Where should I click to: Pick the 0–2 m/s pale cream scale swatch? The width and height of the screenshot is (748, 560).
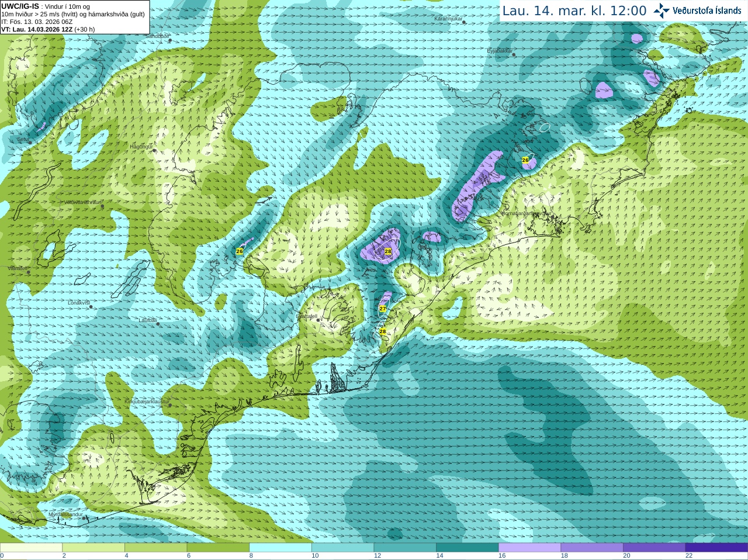(x=31, y=547)
